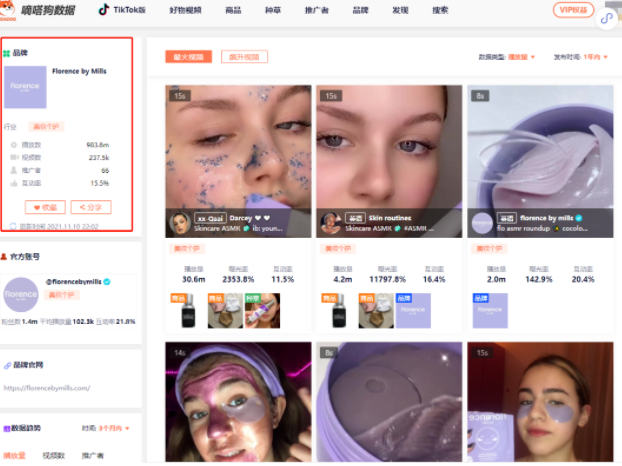This screenshot has height=466, width=622.
Task: Open the face masks product under the 30.6m video
Action: pyautogui.click(x=225, y=311)
